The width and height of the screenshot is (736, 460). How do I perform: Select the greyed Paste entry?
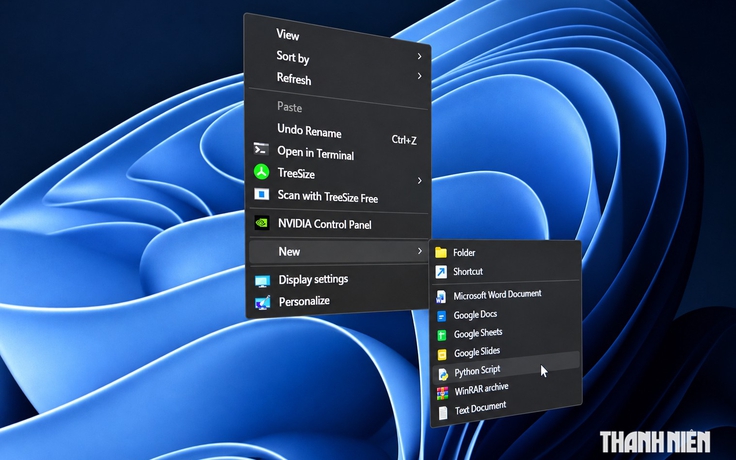pyautogui.click(x=289, y=107)
